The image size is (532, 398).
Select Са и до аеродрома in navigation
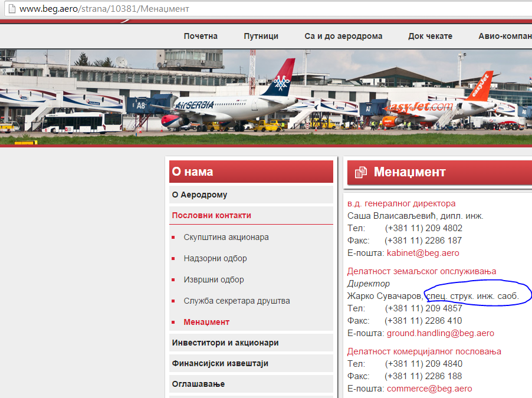point(343,36)
